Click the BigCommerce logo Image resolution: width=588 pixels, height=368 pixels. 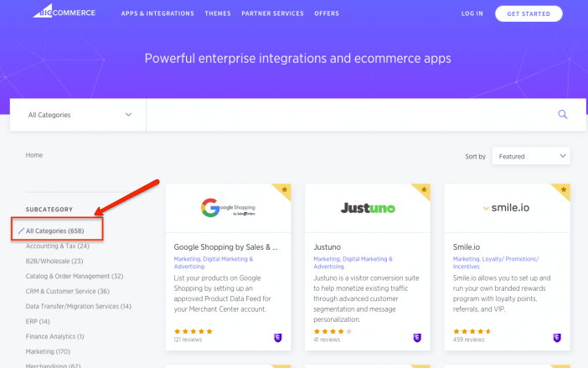64,12
